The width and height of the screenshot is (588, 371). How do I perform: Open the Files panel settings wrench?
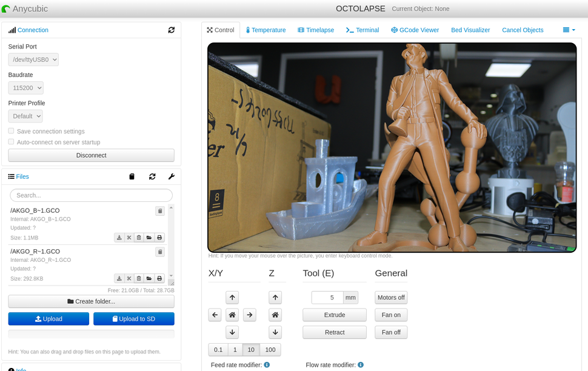coord(172,176)
